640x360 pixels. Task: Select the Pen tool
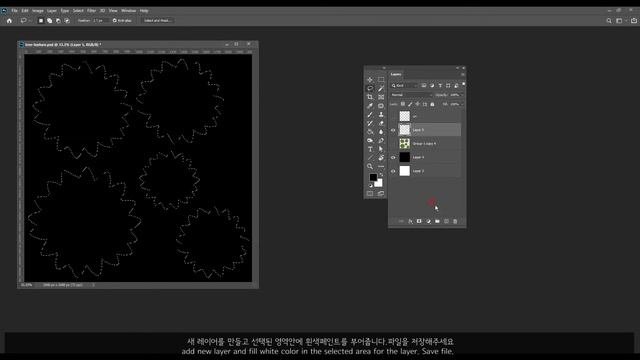[x=381, y=140]
